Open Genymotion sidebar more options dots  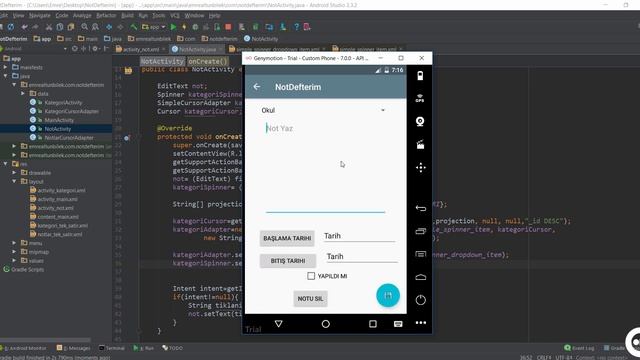(x=420, y=322)
